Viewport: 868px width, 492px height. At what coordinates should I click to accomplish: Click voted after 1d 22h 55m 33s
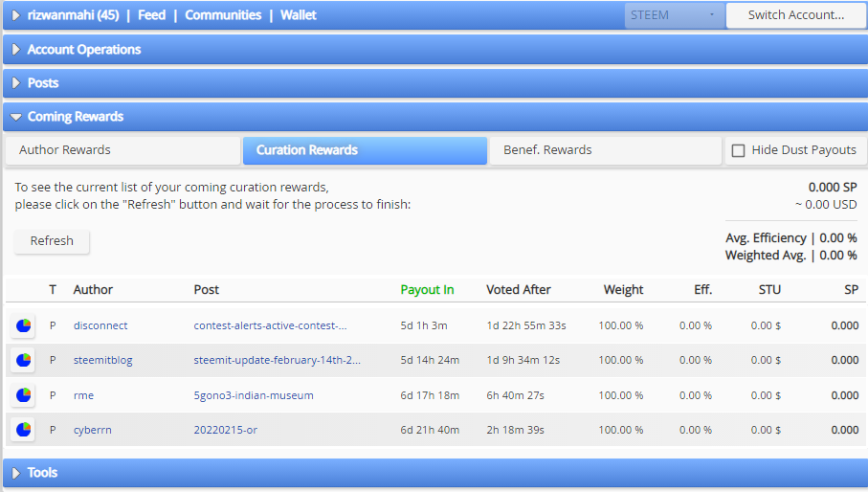(x=526, y=325)
